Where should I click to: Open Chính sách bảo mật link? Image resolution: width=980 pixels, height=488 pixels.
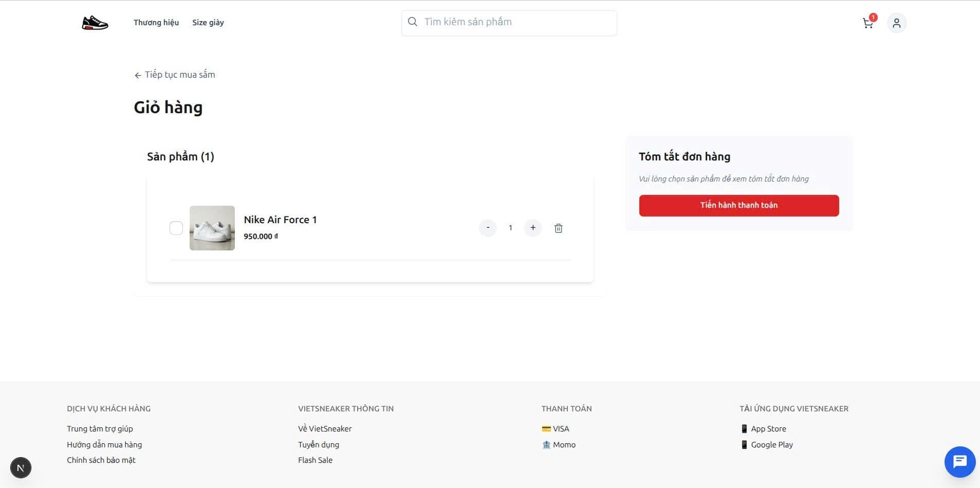coord(101,460)
